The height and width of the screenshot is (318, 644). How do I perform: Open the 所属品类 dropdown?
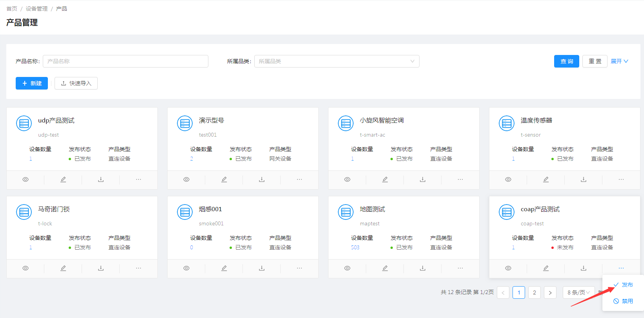[x=337, y=61]
